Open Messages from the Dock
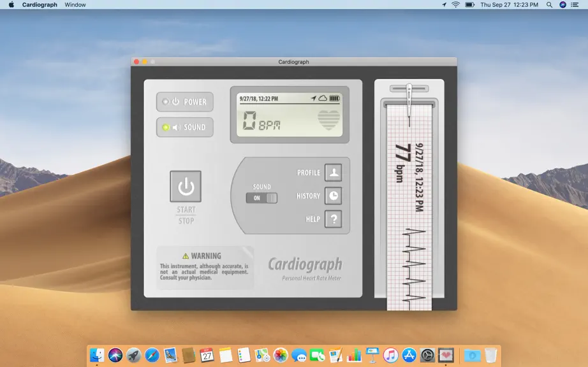This screenshot has height=367, width=588. tap(299, 355)
